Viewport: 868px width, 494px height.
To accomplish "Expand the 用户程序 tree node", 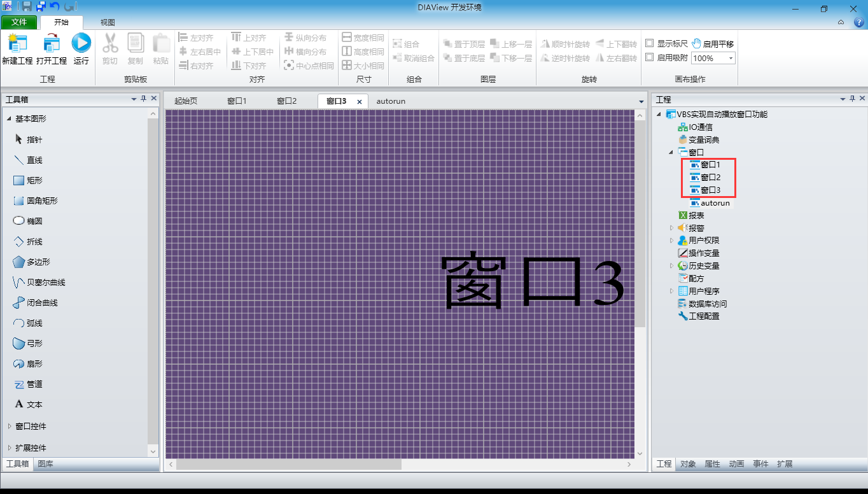I will [671, 291].
